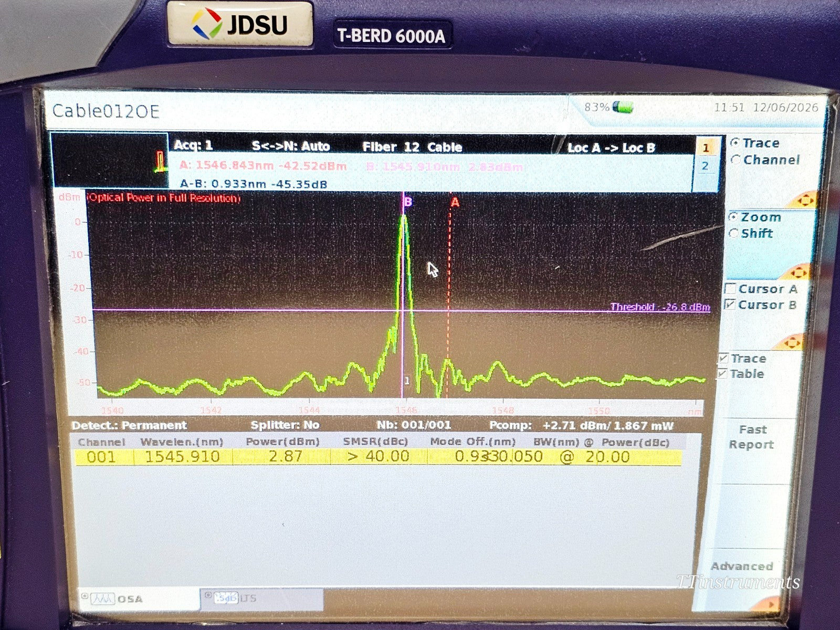The height and width of the screenshot is (630, 840).
Task: Click the Mode Off.(nm) column header
Action: click(x=472, y=442)
